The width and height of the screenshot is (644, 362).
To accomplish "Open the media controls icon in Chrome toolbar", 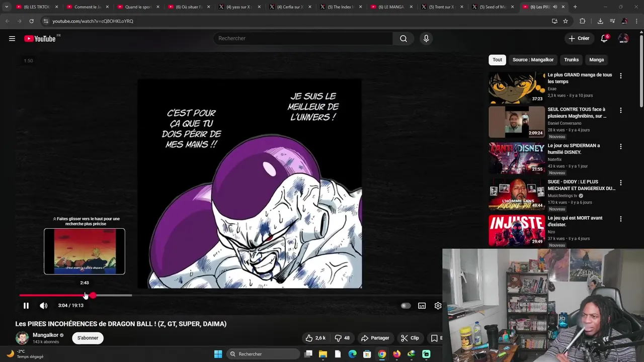I will (612, 21).
